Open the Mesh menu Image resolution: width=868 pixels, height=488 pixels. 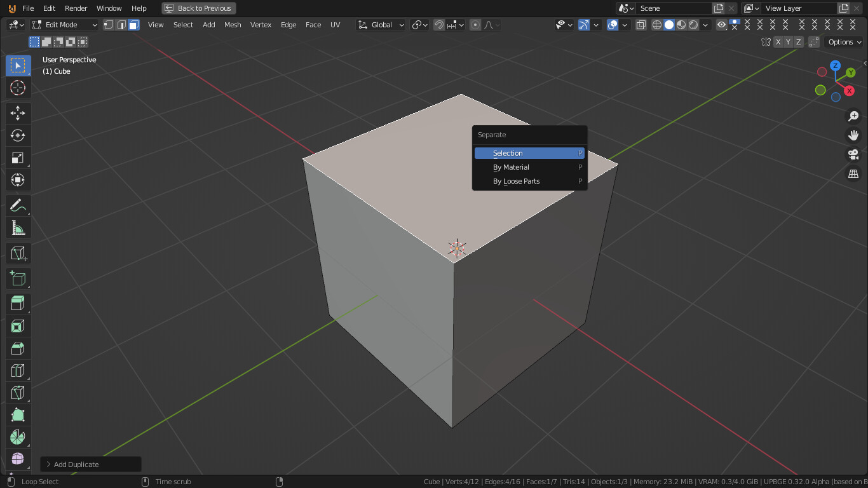[x=233, y=25]
